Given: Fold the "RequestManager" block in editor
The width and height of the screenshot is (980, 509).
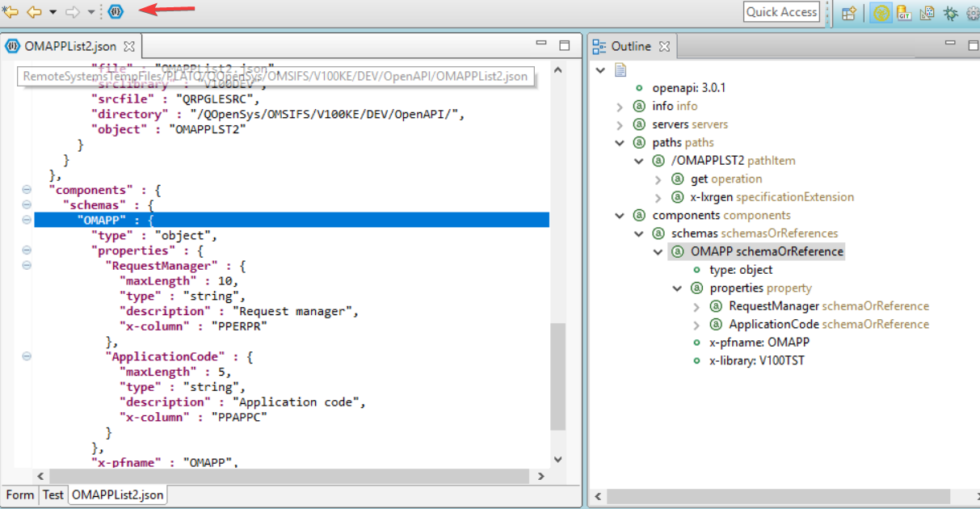Looking at the screenshot, I should pyautogui.click(x=27, y=265).
